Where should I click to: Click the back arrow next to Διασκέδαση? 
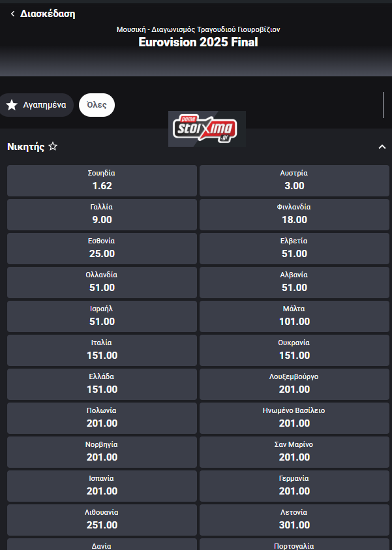click(12, 14)
